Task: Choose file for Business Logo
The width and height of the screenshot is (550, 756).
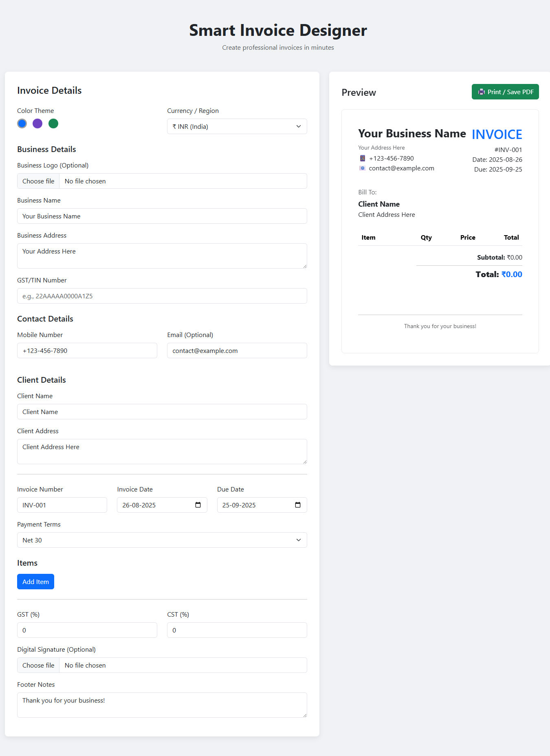Action: click(38, 181)
